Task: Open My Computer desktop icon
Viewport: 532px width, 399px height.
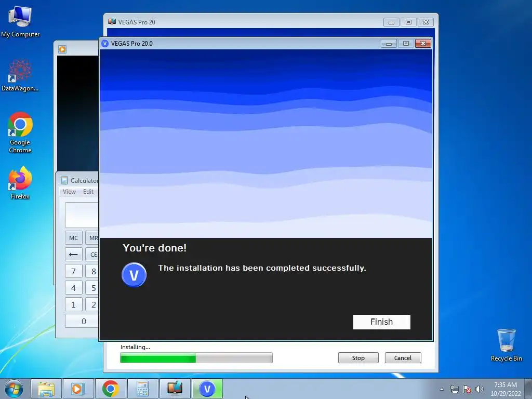Action: click(x=20, y=22)
